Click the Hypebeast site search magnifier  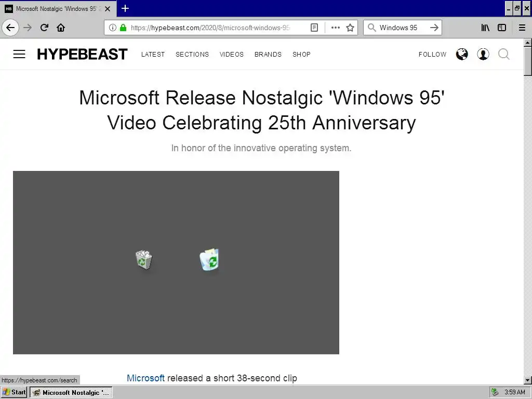504,54
